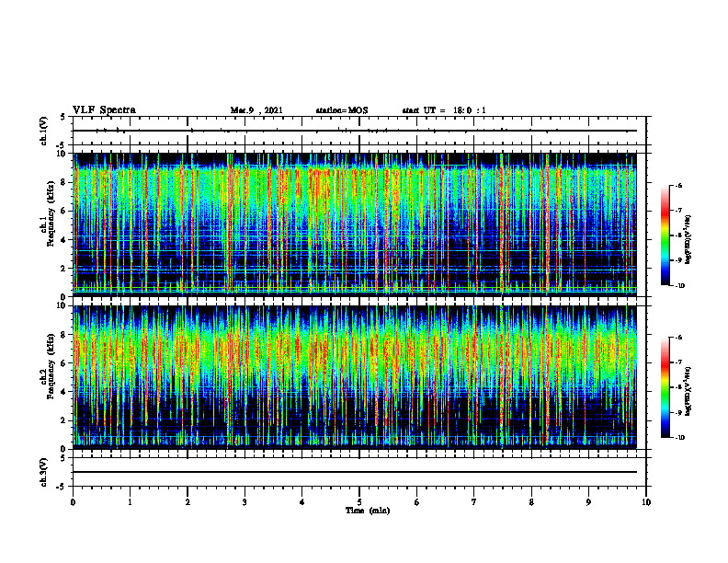Click the "-8" label on ch.2 color scale
The height and width of the screenshot is (563, 728).
pyautogui.click(x=678, y=387)
